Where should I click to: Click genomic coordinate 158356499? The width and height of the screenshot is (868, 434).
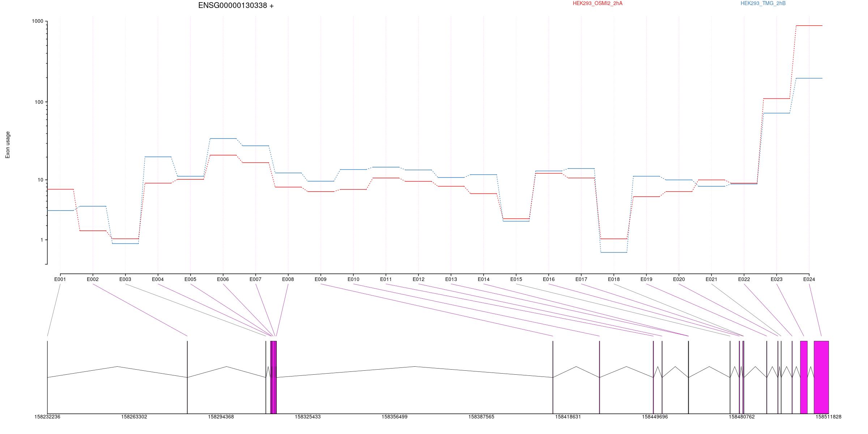pos(395,417)
